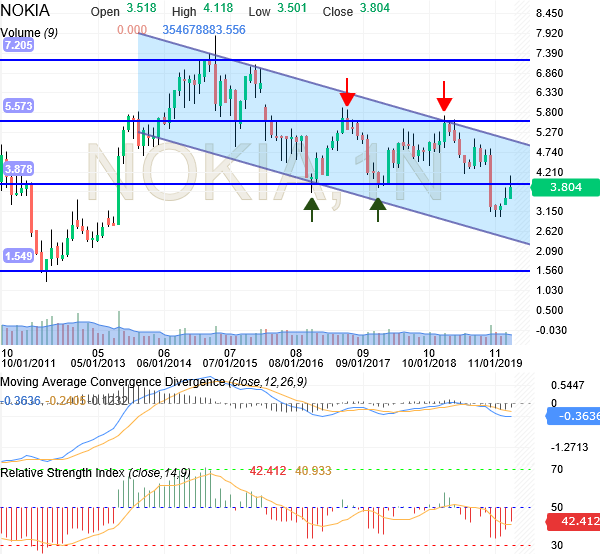Select the Low value 3.501
Viewport: 600px width, 554px height.
pos(292,8)
